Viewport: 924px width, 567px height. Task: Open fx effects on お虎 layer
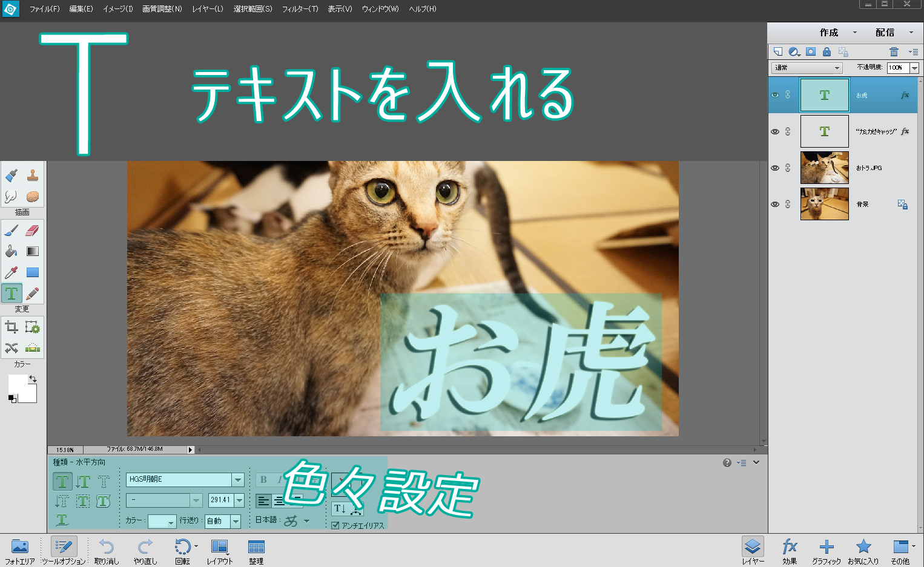[x=905, y=95]
